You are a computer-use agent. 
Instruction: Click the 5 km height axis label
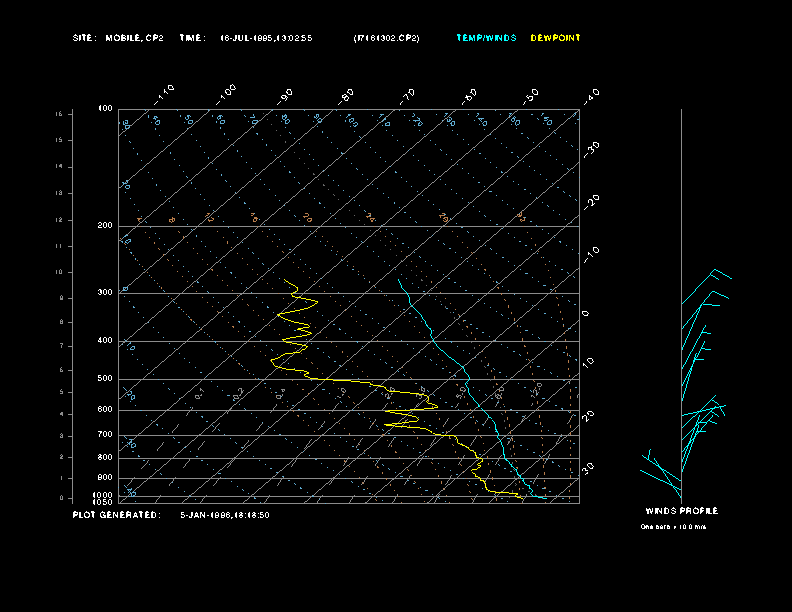(62, 392)
